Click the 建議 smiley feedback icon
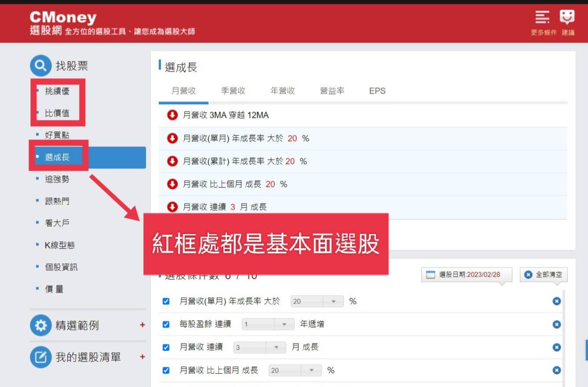 coord(567,17)
